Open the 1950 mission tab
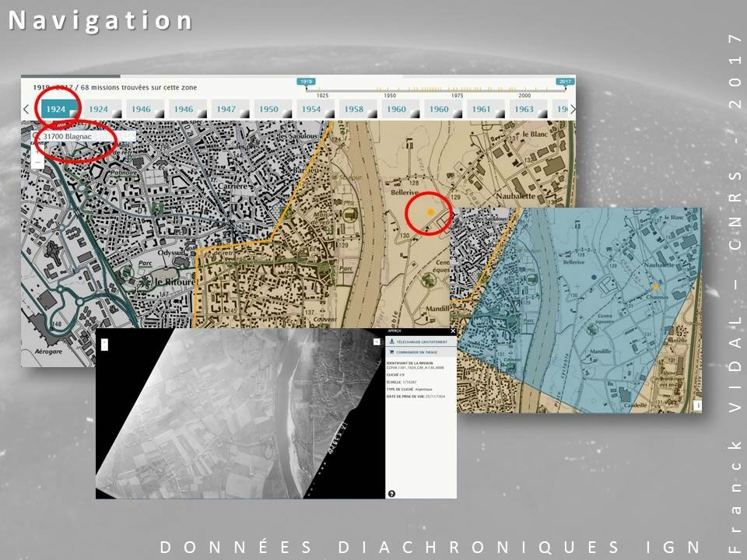Viewport: 747px width, 560px height. [x=273, y=109]
